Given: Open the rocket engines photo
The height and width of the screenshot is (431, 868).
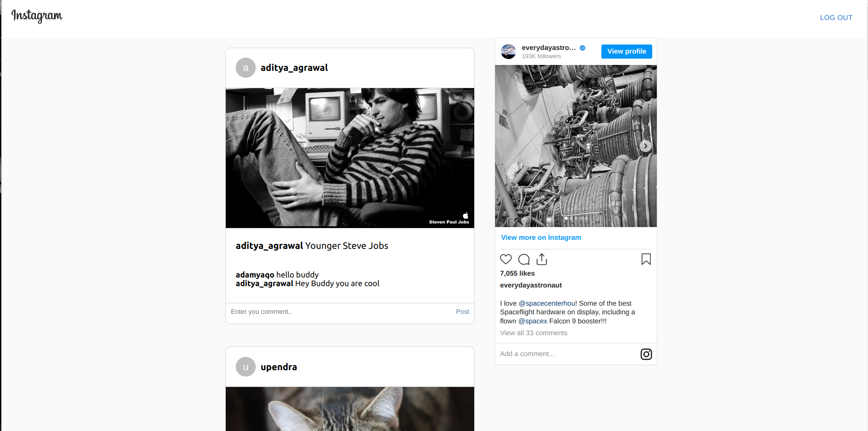Looking at the screenshot, I should pyautogui.click(x=575, y=146).
